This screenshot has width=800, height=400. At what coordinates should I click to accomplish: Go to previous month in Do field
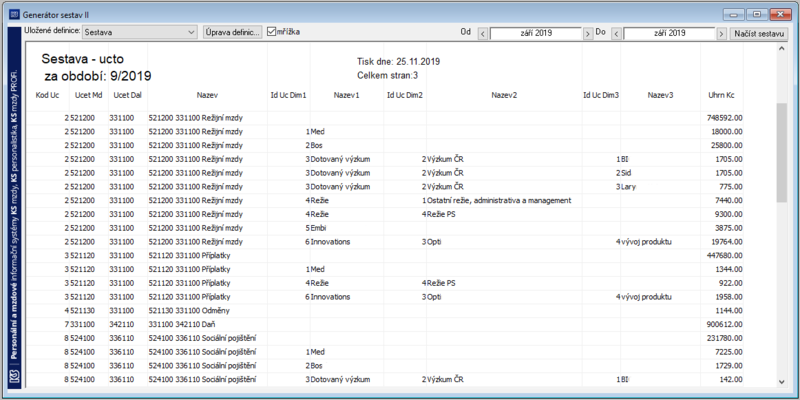tap(616, 33)
